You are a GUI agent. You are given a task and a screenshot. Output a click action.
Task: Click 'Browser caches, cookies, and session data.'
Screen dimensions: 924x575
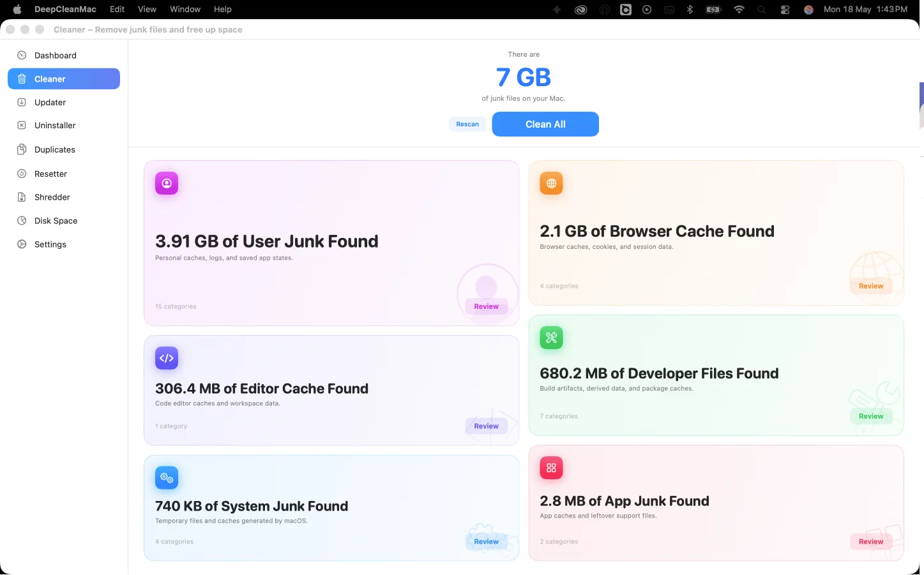[607, 247]
